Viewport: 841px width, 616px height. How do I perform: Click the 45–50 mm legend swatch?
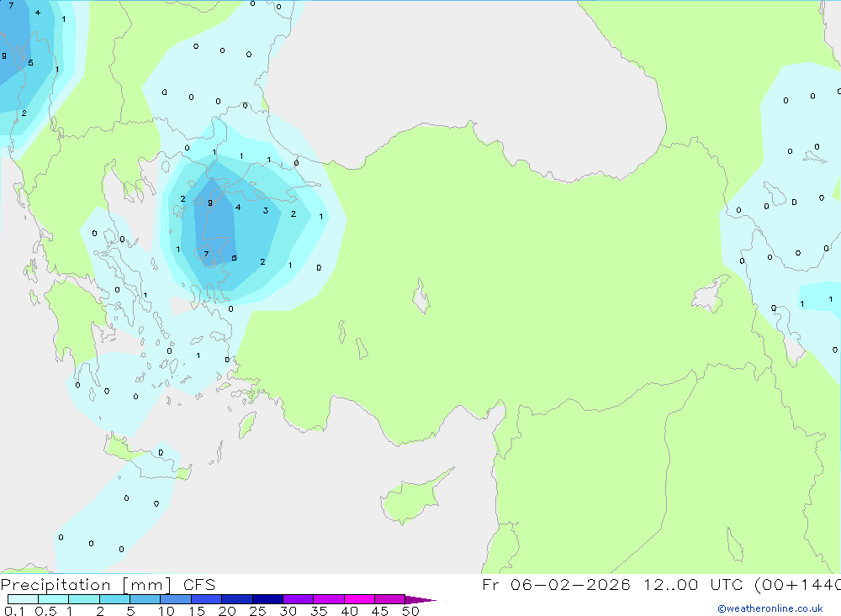point(390,599)
